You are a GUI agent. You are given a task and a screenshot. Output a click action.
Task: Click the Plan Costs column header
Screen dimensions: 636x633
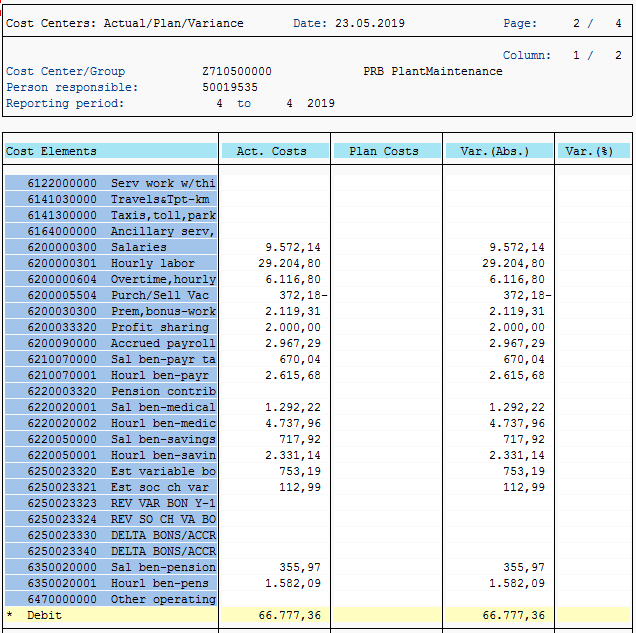387,151
